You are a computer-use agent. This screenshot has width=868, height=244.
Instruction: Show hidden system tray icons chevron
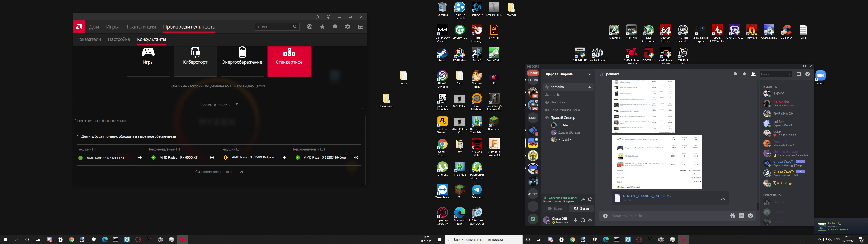point(819,239)
